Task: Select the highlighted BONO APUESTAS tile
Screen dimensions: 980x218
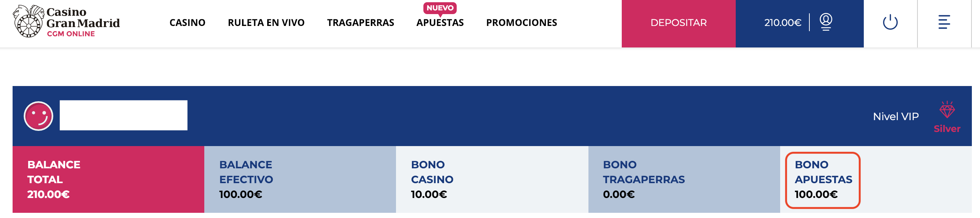Action: coord(823,180)
